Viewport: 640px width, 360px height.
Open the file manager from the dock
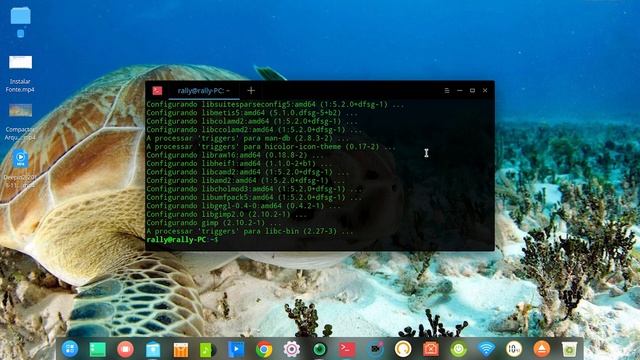pos(153,349)
